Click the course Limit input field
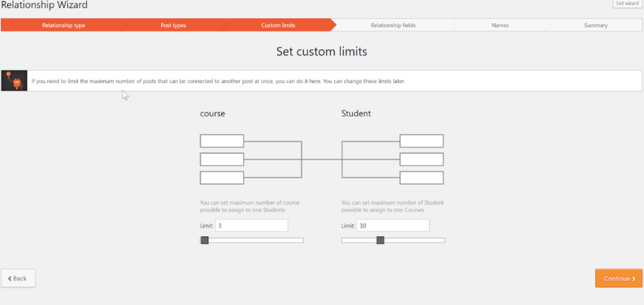Image resolution: width=644 pixels, height=305 pixels. 252,226
